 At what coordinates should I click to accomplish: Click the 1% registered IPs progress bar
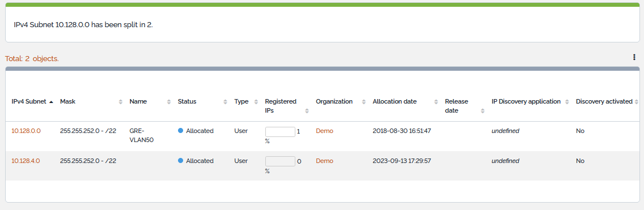[x=280, y=132]
